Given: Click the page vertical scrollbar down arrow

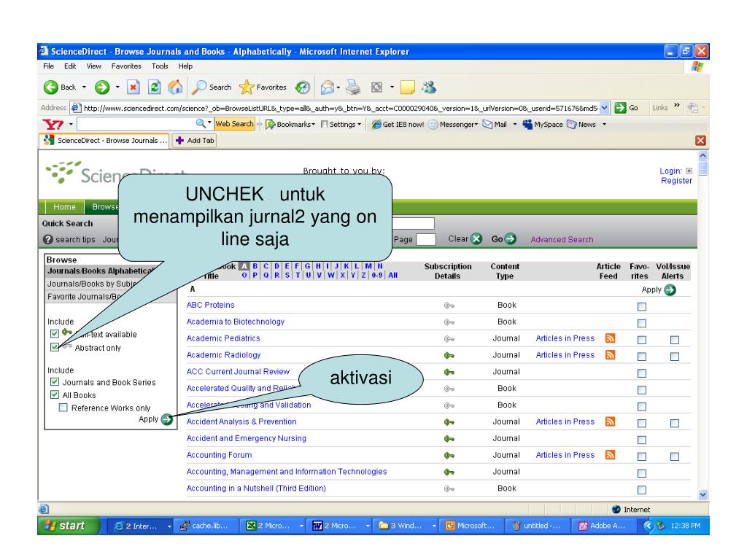Looking at the screenshot, I should coord(703,495).
